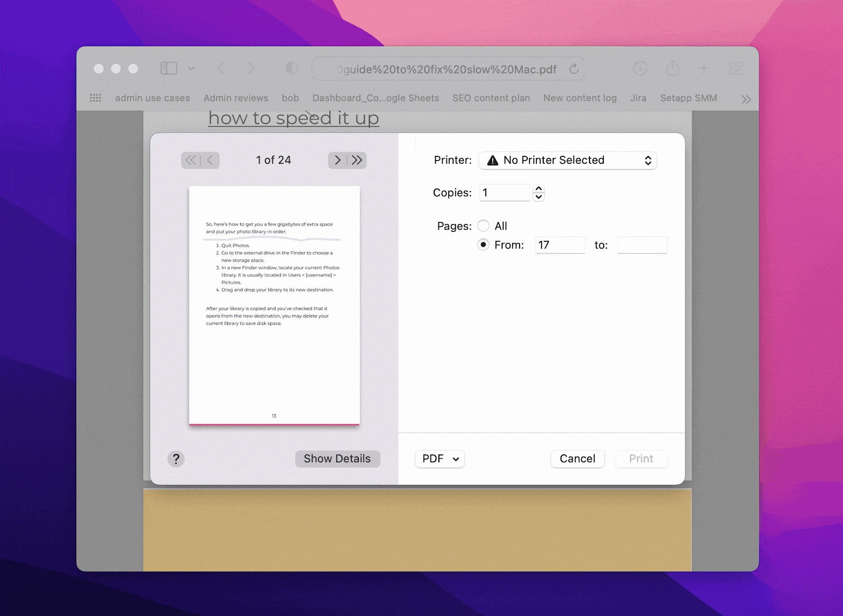This screenshot has height=616, width=843.
Task: Toggle the Safari sidebar icon
Action: click(169, 68)
